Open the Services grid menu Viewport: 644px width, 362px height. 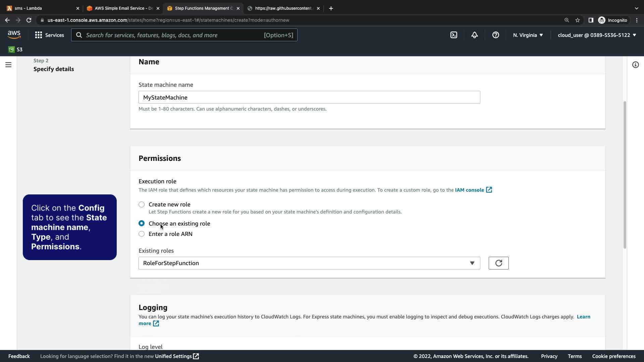pos(49,35)
